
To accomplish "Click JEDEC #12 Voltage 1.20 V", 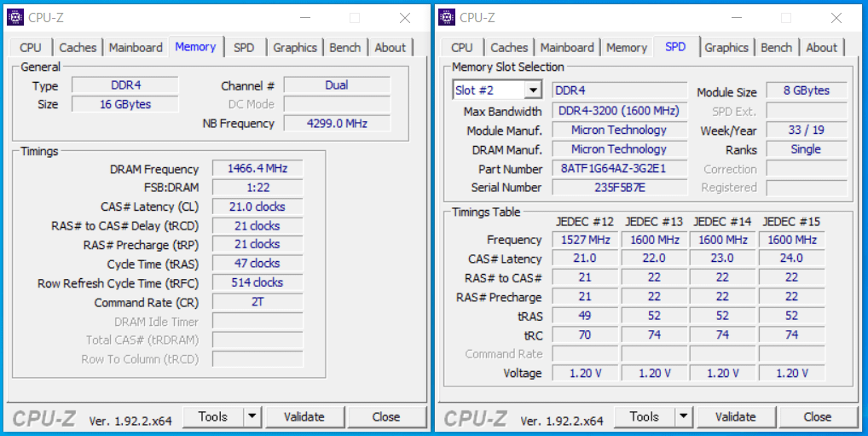I will click(x=585, y=373).
